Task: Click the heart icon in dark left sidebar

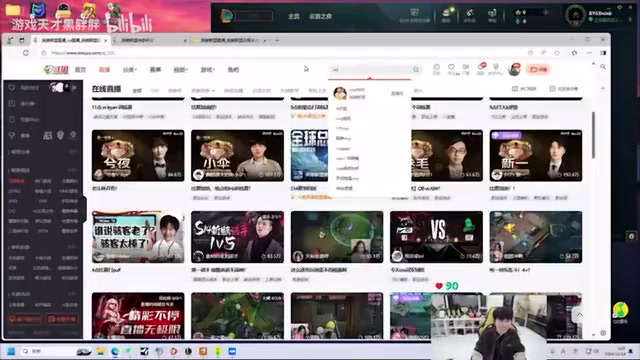Action: point(12,88)
